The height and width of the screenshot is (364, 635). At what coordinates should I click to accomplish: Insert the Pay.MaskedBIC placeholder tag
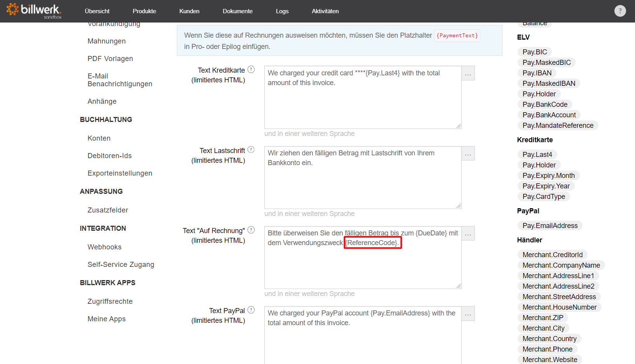546,63
